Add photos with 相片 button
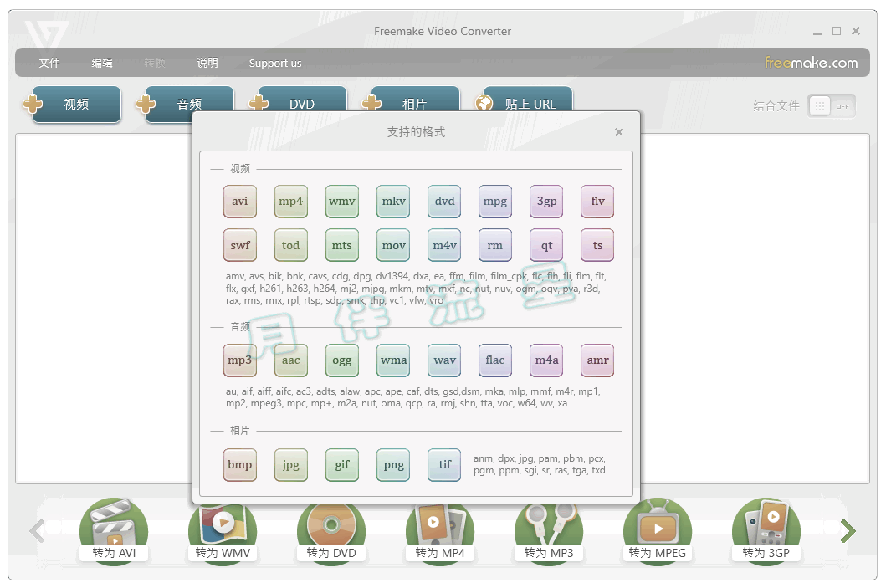The width and height of the screenshot is (886, 588). tap(410, 99)
